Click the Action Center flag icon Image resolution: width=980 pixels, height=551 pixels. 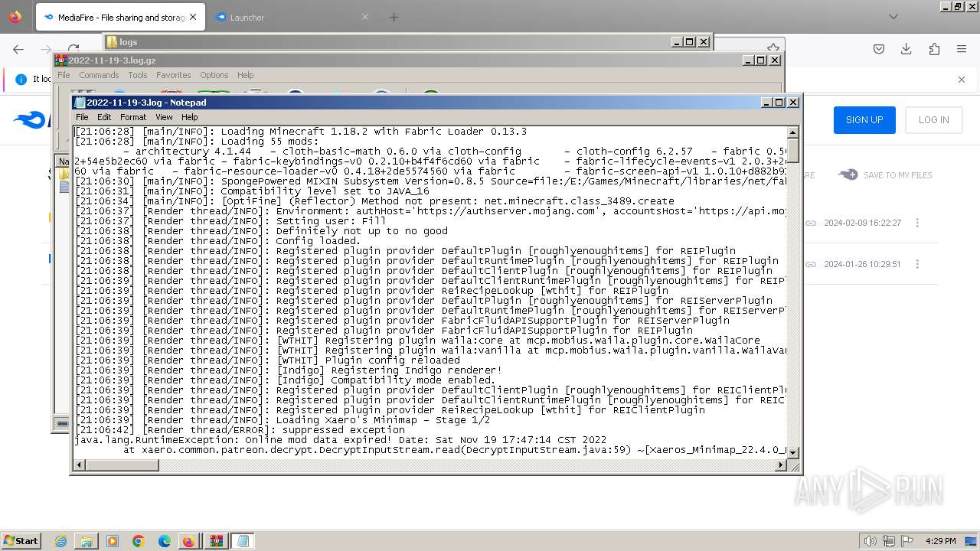907,541
